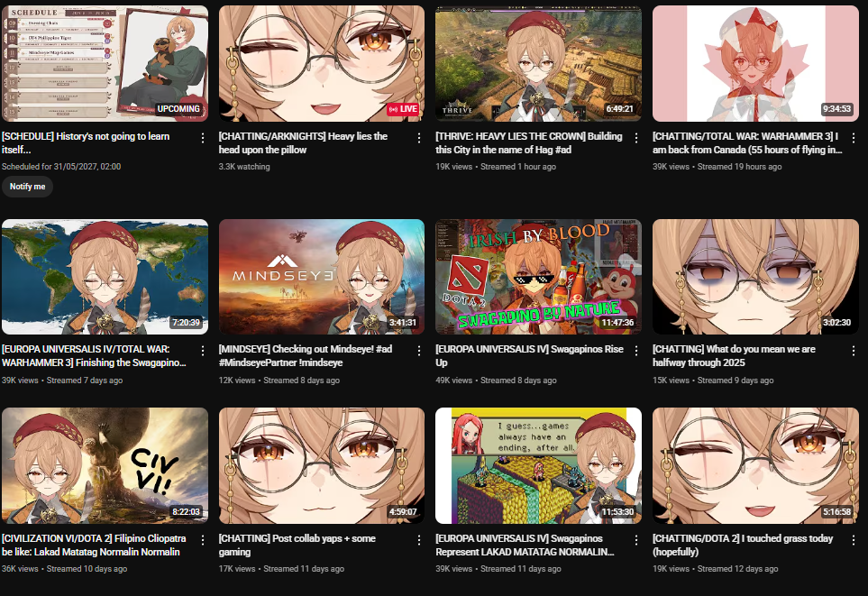Image resolution: width=868 pixels, height=596 pixels.
Task: Open the three-dot menu for the back-from-Canada stream
Action: pos(853,138)
